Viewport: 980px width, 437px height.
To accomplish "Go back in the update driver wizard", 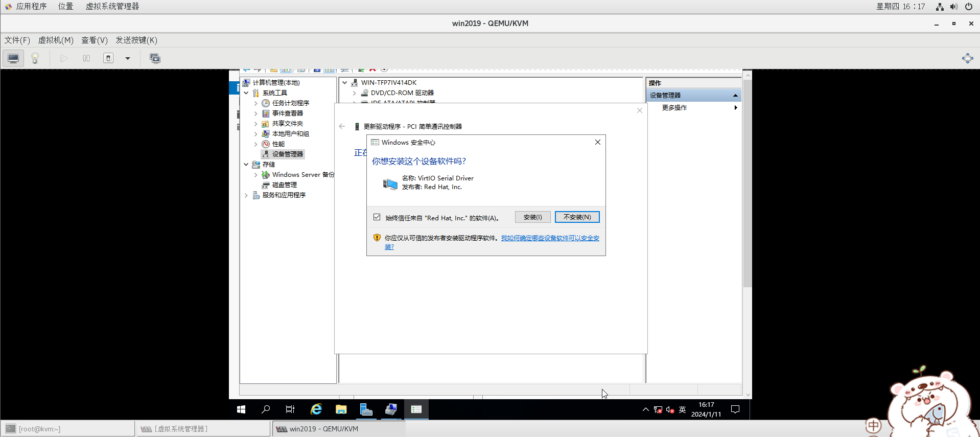I will click(x=342, y=126).
